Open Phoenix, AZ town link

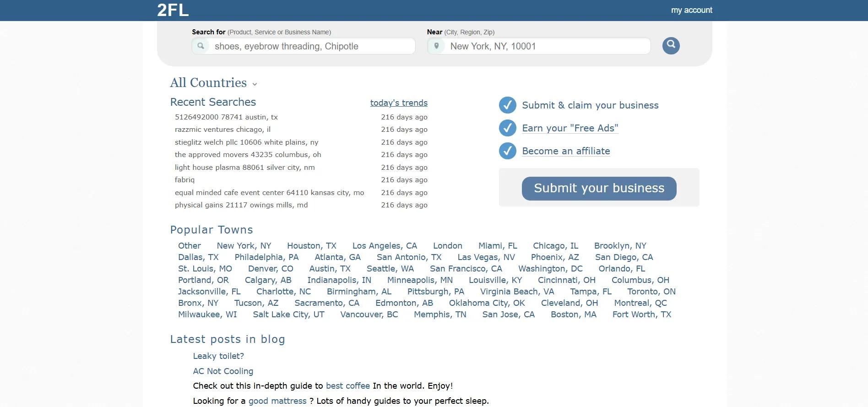click(555, 257)
